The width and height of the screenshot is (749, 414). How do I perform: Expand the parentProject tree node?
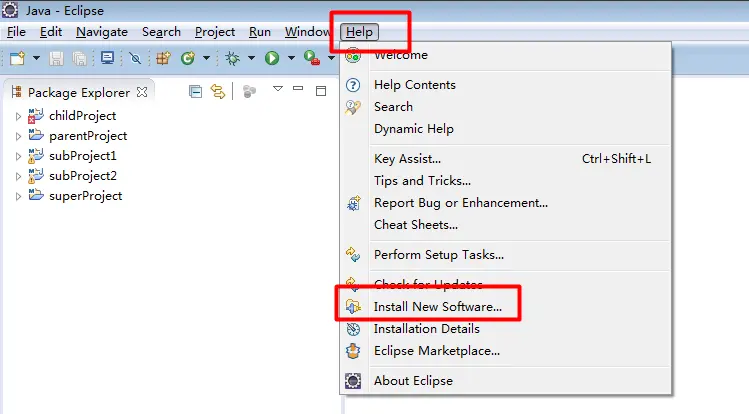(x=18, y=136)
